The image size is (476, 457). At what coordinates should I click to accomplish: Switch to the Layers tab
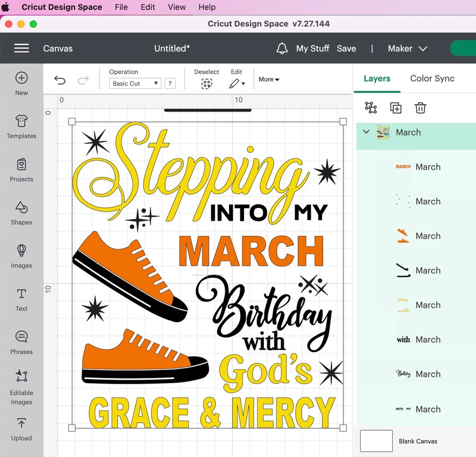tap(377, 79)
